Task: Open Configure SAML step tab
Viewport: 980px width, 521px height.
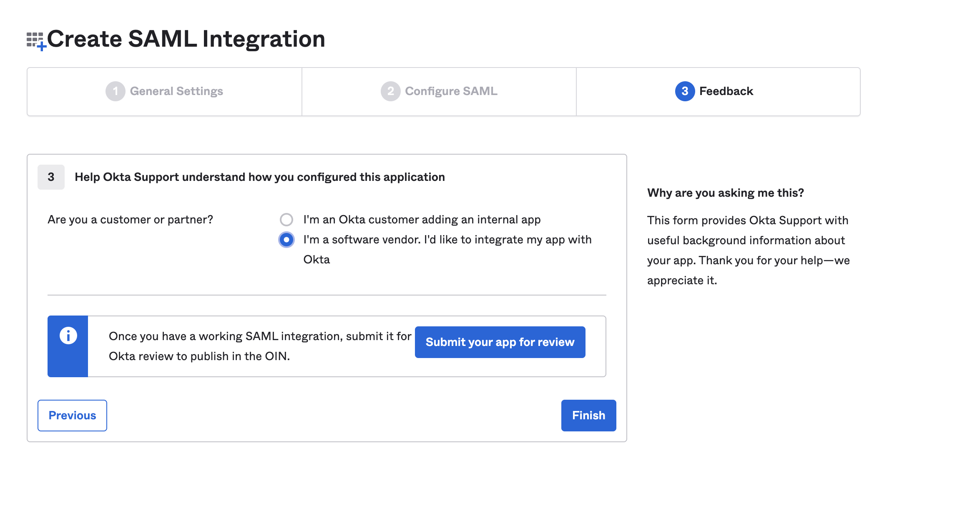Action: tap(451, 91)
